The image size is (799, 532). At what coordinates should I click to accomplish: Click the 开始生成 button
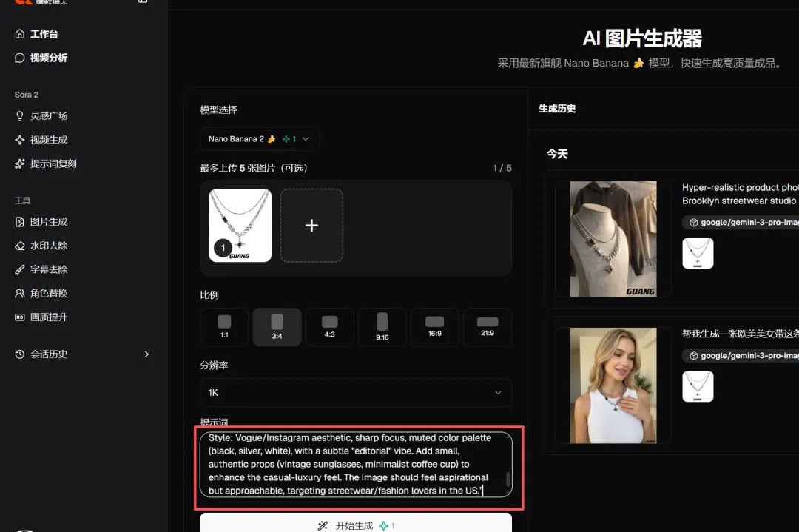tap(355, 525)
